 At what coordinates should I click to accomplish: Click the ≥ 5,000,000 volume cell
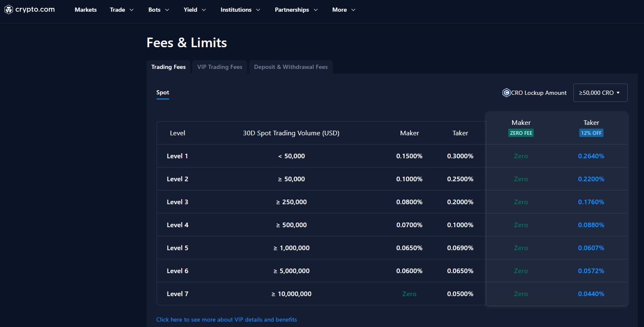coord(292,271)
